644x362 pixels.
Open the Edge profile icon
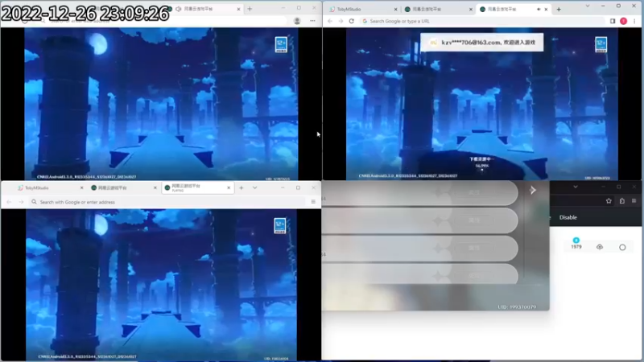point(297,21)
